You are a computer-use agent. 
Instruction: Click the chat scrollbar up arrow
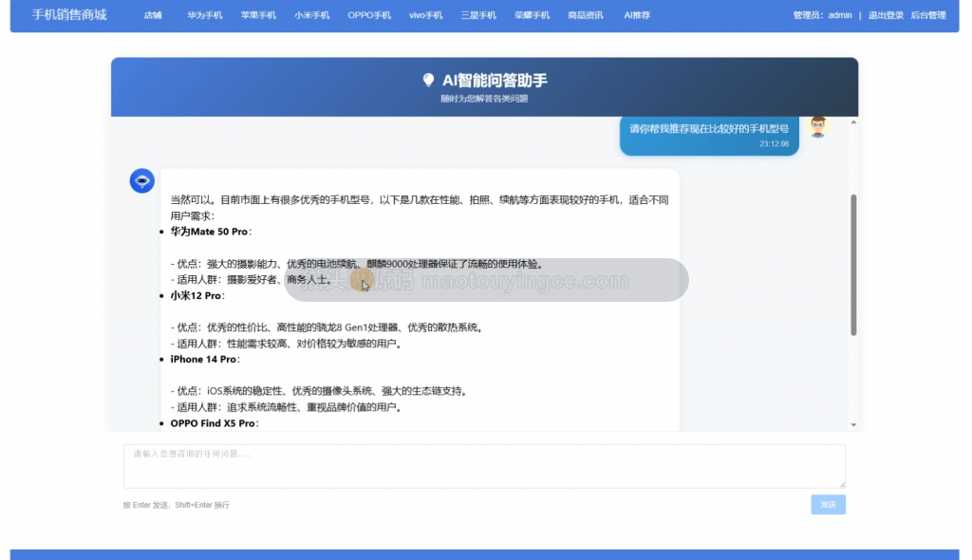[x=853, y=122]
